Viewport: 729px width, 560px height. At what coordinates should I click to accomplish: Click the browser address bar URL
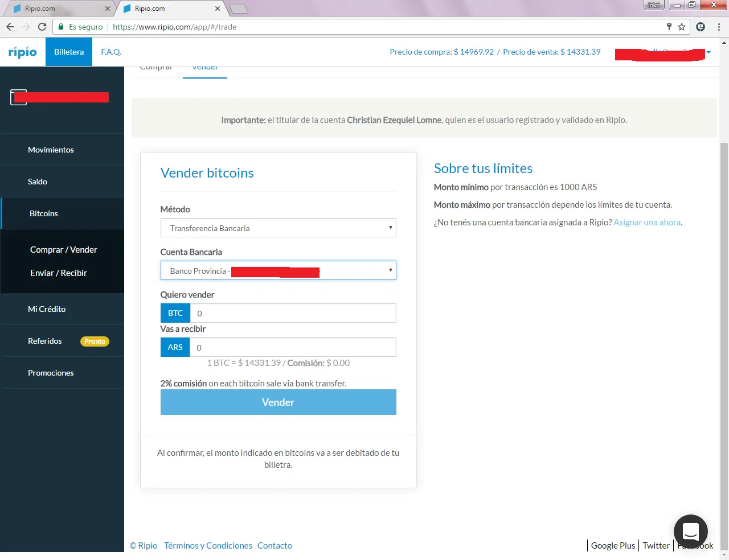(x=174, y=27)
